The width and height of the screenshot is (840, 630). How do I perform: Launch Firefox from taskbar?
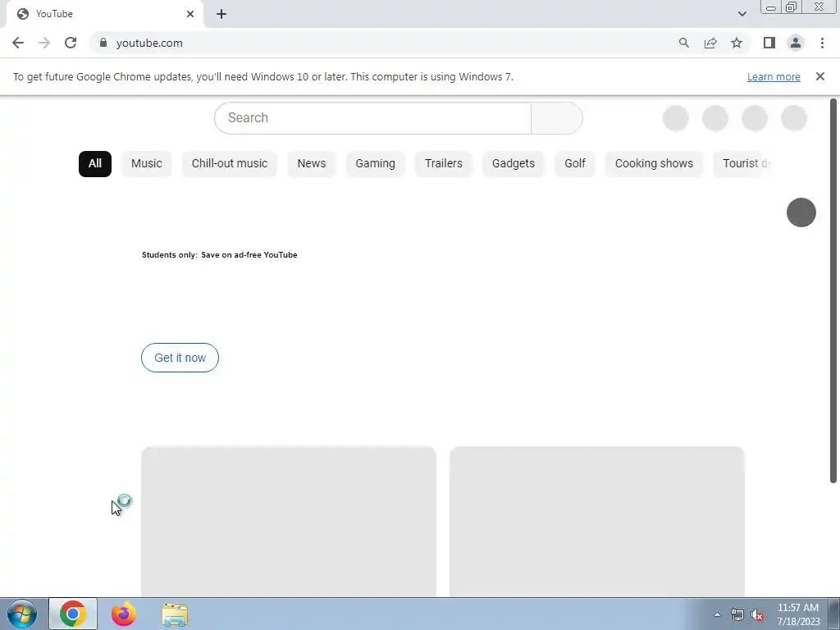[x=123, y=614]
